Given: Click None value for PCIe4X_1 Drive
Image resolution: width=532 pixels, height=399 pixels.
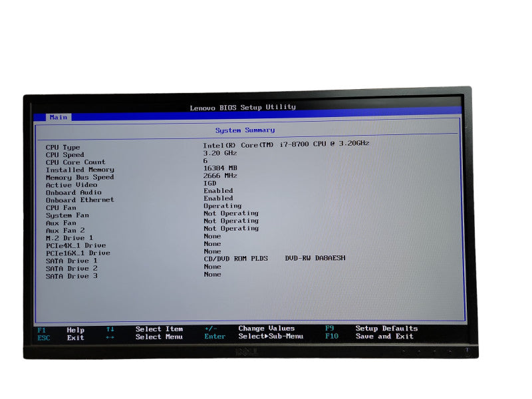Looking at the screenshot, I should 212,244.
